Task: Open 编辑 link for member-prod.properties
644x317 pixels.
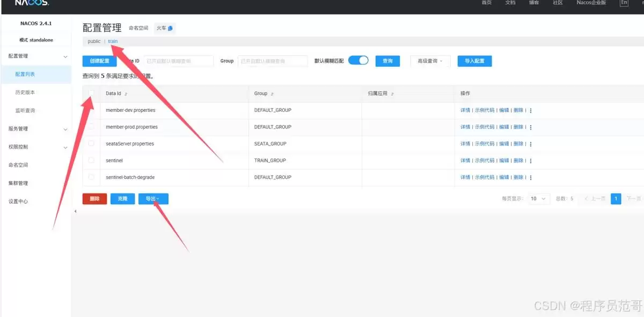Action: point(504,127)
